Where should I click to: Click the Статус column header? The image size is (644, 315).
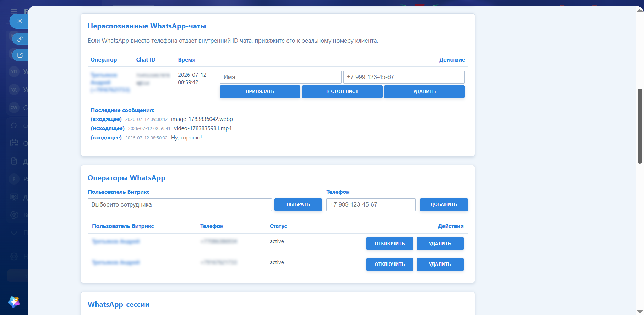pyautogui.click(x=278, y=226)
